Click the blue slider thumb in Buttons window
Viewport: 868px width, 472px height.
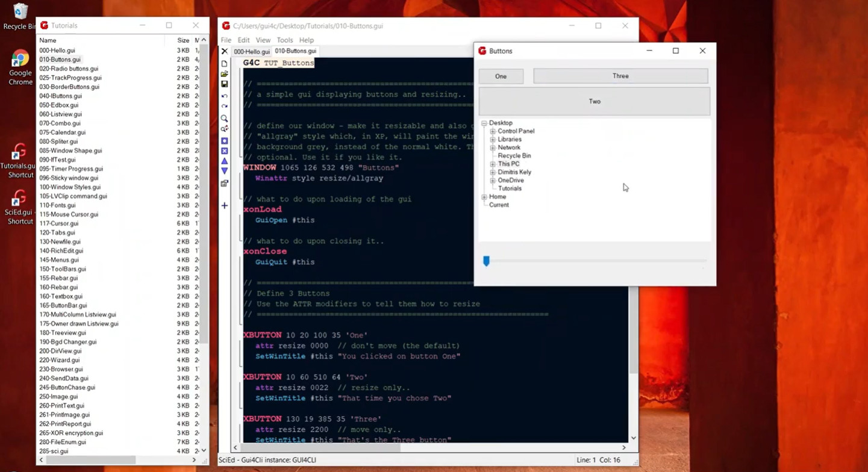[x=486, y=261]
